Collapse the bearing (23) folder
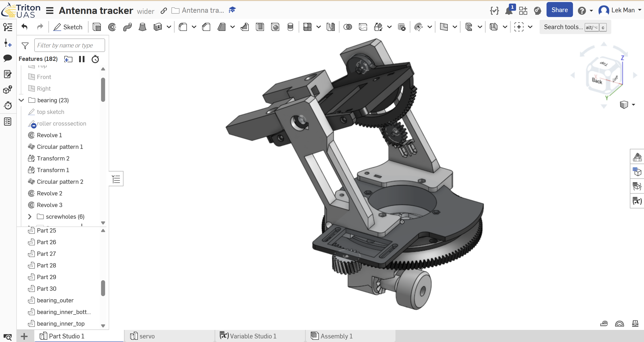The width and height of the screenshot is (644, 342). pyautogui.click(x=22, y=100)
